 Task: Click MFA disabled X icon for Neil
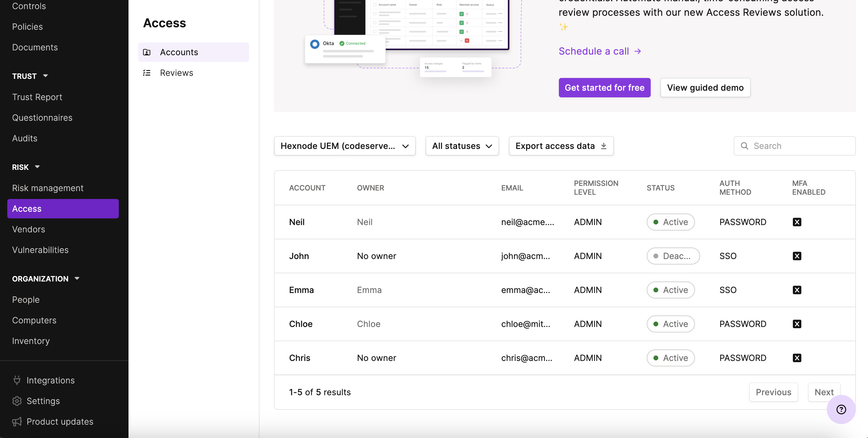(x=797, y=222)
